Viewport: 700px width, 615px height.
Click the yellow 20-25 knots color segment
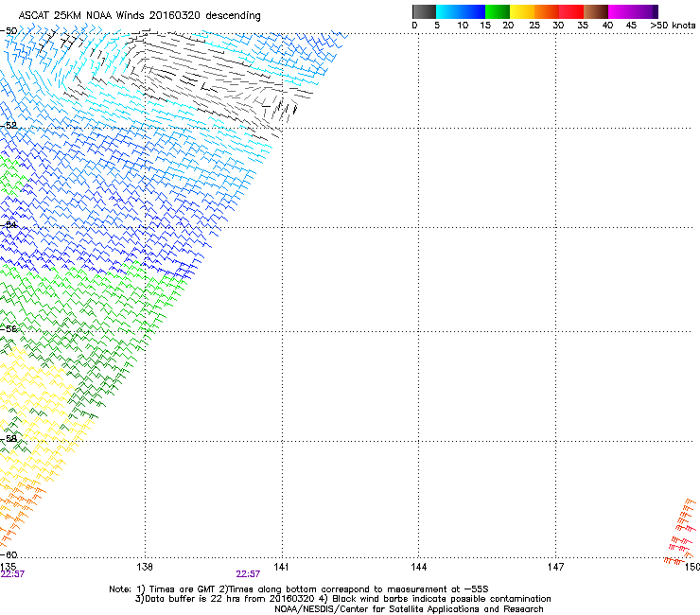[522, 11]
